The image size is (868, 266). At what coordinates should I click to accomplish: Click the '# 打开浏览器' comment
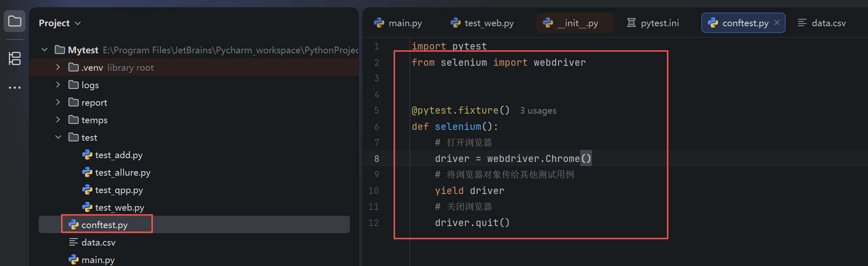[x=464, y=143]
